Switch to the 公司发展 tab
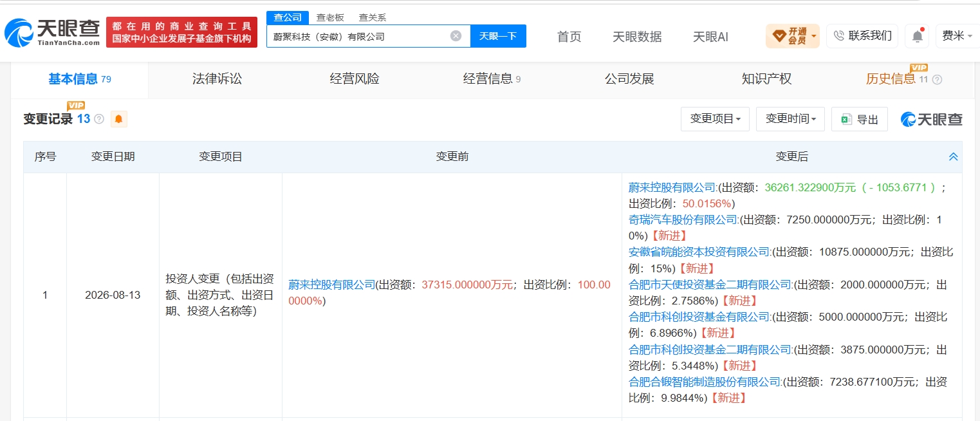 click(629, 79)
